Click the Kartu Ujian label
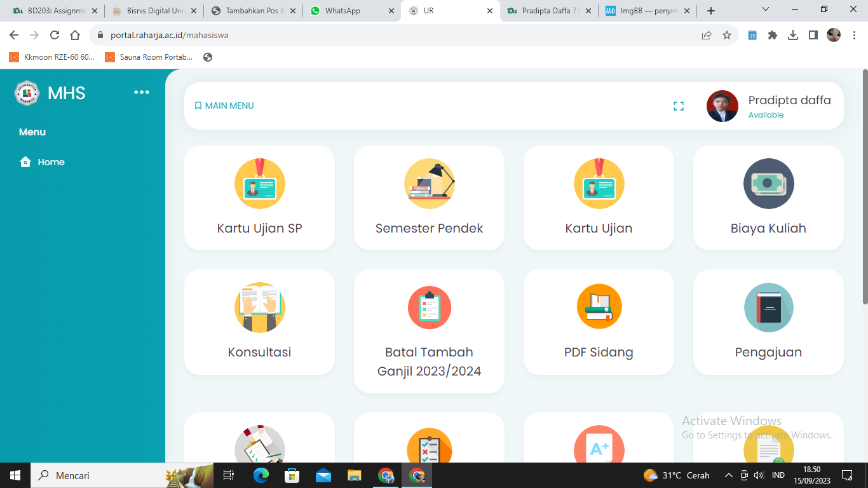This screenshot has height=488, width=868. (599, 228)
